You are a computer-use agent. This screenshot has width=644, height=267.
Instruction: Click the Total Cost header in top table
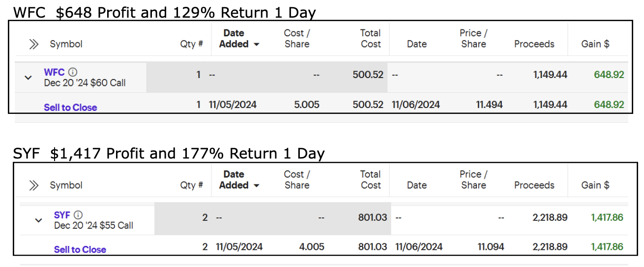tap(370, 39)
